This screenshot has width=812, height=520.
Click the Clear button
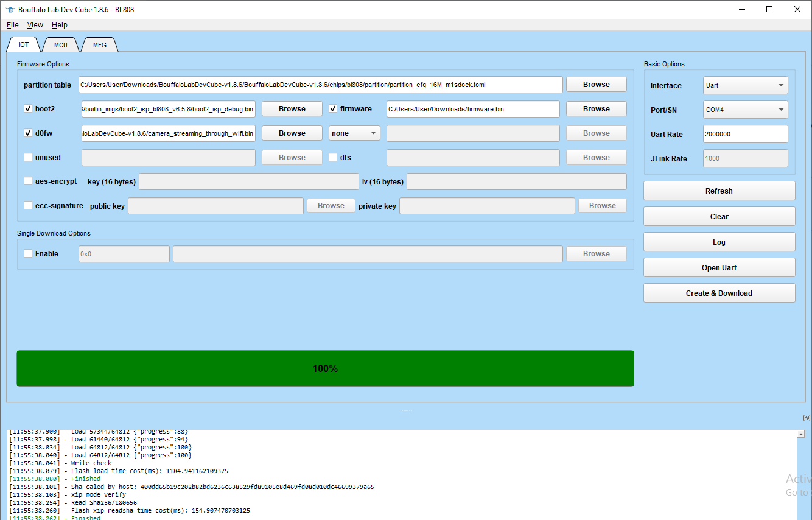(719, 217)
